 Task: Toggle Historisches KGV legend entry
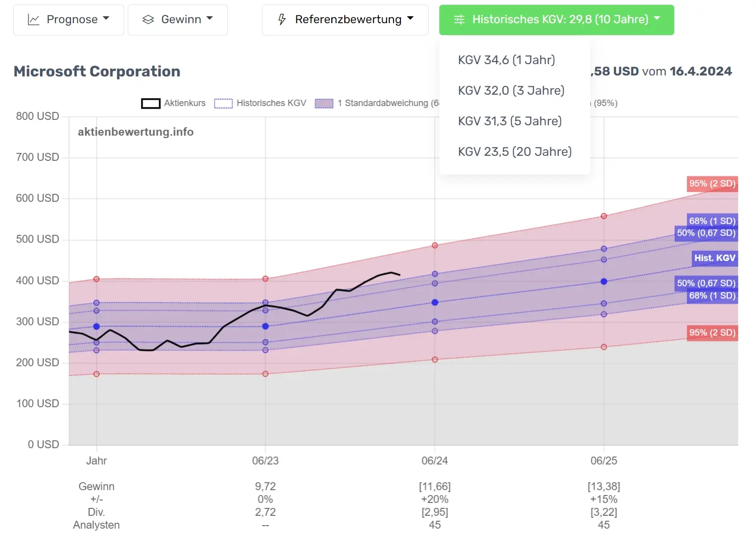pos(260,103)
